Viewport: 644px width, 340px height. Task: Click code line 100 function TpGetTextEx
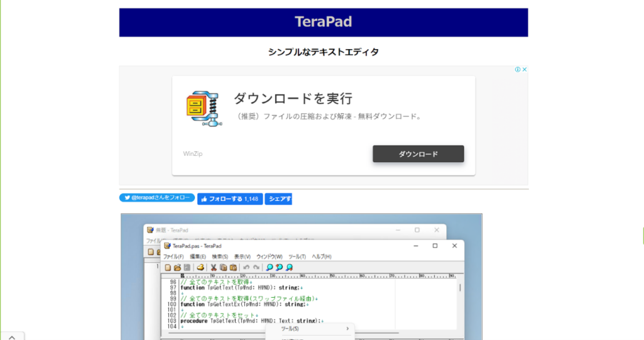tap(244, 304)
